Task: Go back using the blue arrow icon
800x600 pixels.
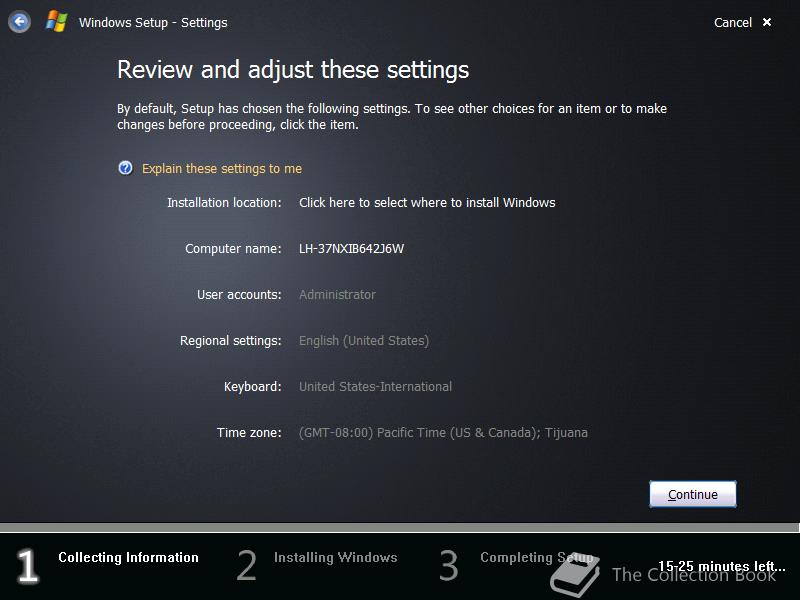Action: click(x=19, y=22)
